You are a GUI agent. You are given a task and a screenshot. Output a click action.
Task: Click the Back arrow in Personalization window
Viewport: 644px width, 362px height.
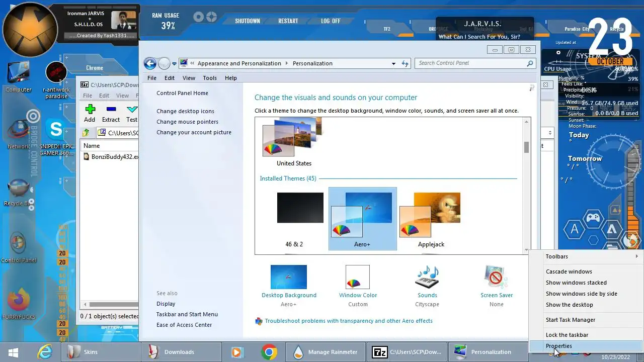pyautogui.click(x=149, y=63)
